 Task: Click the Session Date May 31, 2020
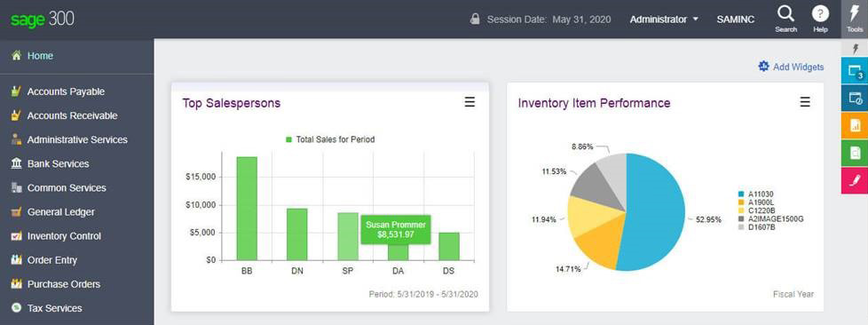point(548,19)
